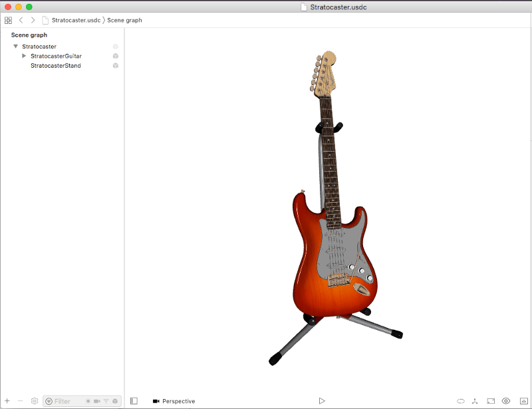This screenshot has width=532, height=409.
Task: Toggle the scene graph sidebar panel
Action: click(x=134, y=401)
